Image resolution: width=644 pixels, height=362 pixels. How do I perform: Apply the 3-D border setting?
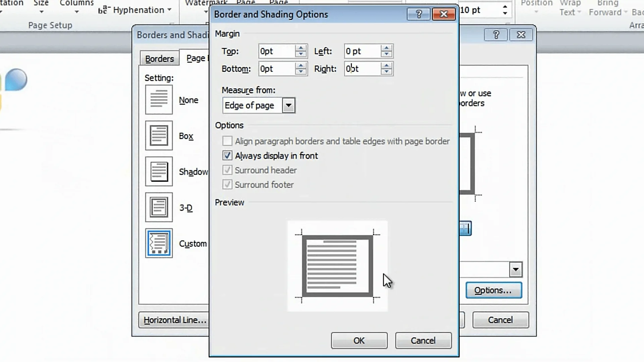[x=159, y=207]
